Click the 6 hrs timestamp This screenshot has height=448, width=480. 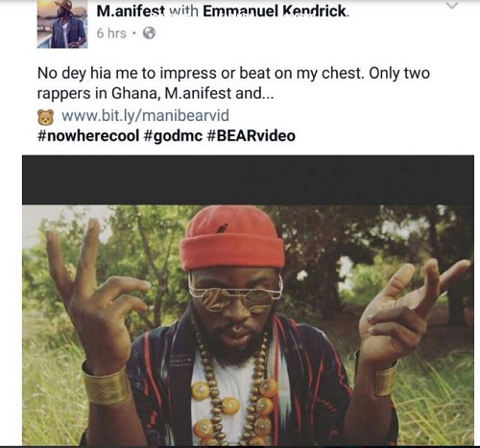pos(111,34)
